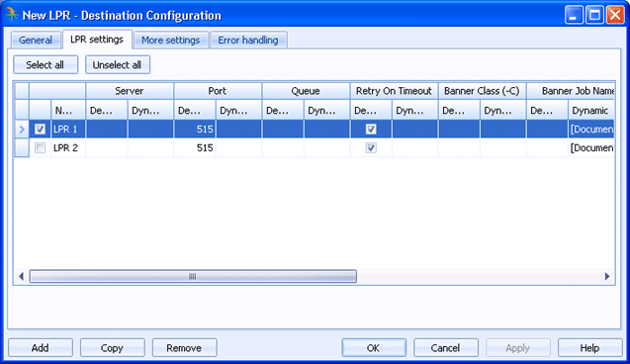
Task: Click the Select all button
Action: [x=45, y=64]
